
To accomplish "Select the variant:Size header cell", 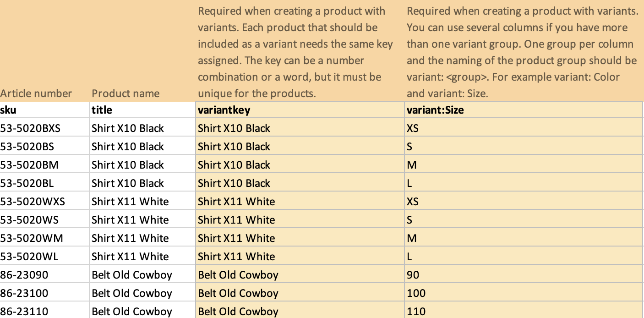I will [524, 110].
